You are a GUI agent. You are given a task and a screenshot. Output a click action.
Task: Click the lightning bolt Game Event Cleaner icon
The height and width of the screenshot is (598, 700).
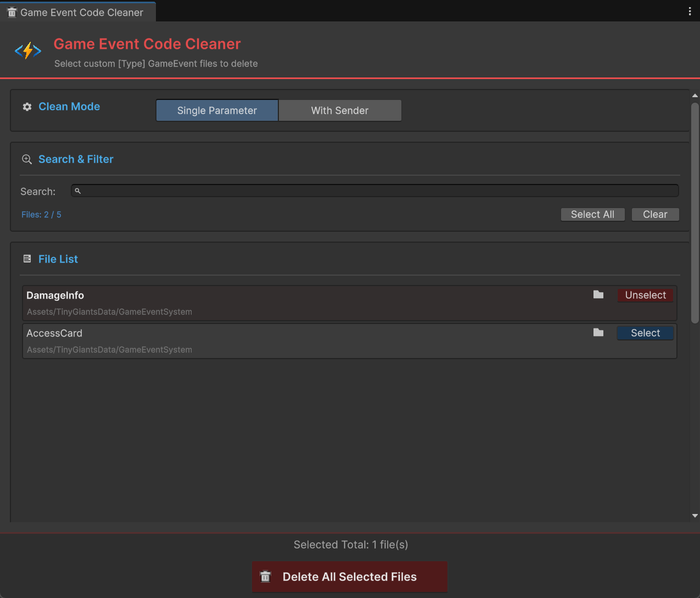[27, 50]
